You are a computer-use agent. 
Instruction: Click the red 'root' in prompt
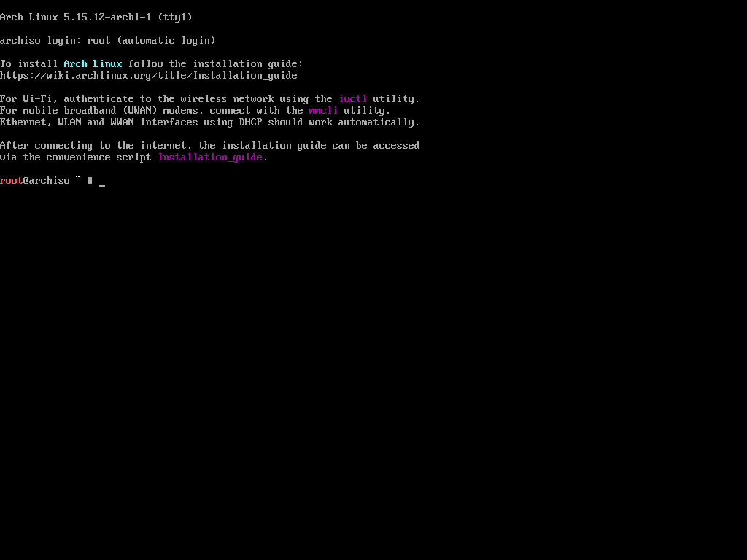[12, 181]
